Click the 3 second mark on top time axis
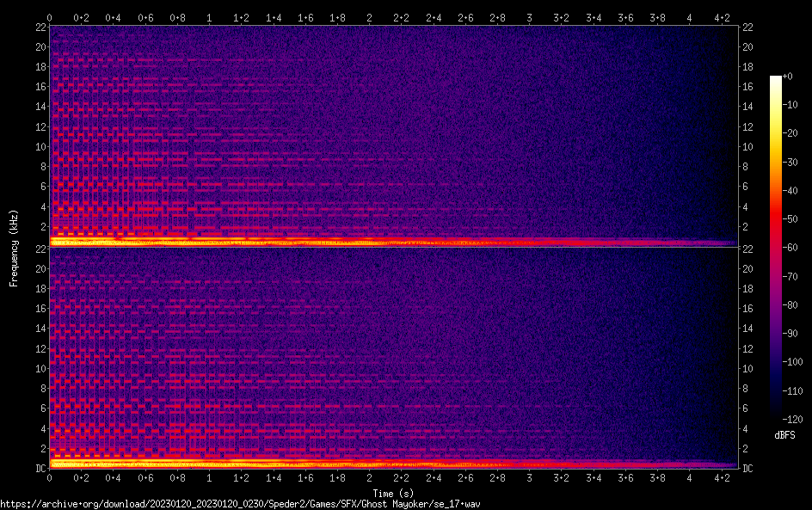Image resolution: width=812 pixels, height=510 pixels. coord(529,17)
